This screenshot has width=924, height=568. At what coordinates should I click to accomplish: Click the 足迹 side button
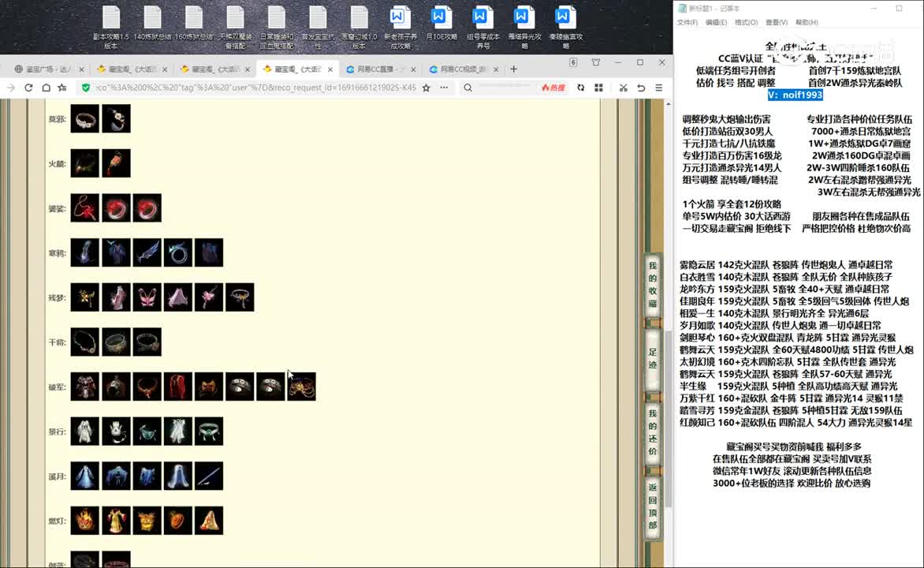652,358
